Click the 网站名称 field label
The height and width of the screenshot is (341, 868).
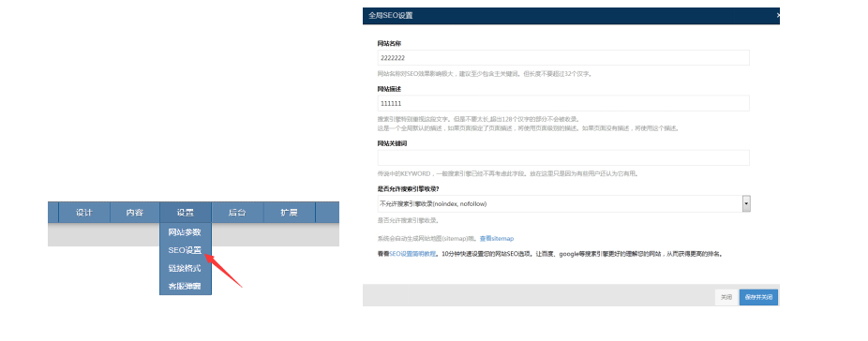pyautogui.click(x=389, y=43)
